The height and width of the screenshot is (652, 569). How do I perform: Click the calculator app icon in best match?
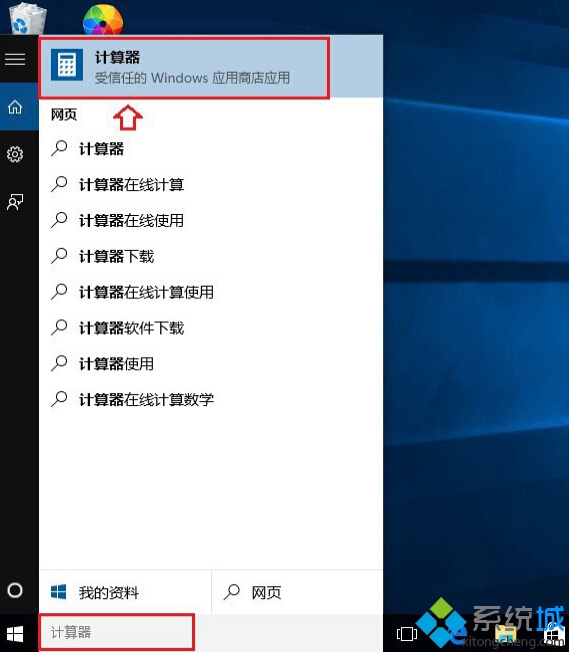pyautogui.click(x=67, y=65)
